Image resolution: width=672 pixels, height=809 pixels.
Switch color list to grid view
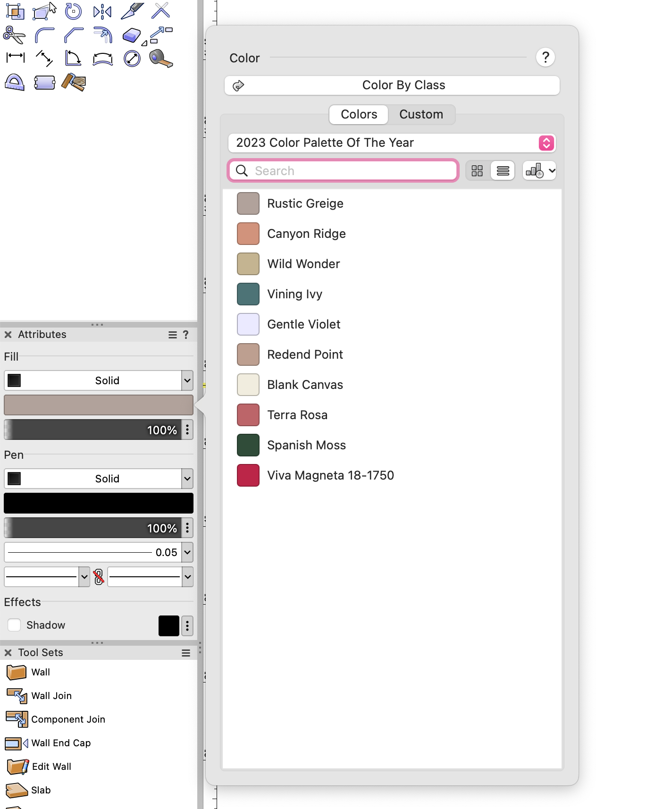click(x=477, y=171)
